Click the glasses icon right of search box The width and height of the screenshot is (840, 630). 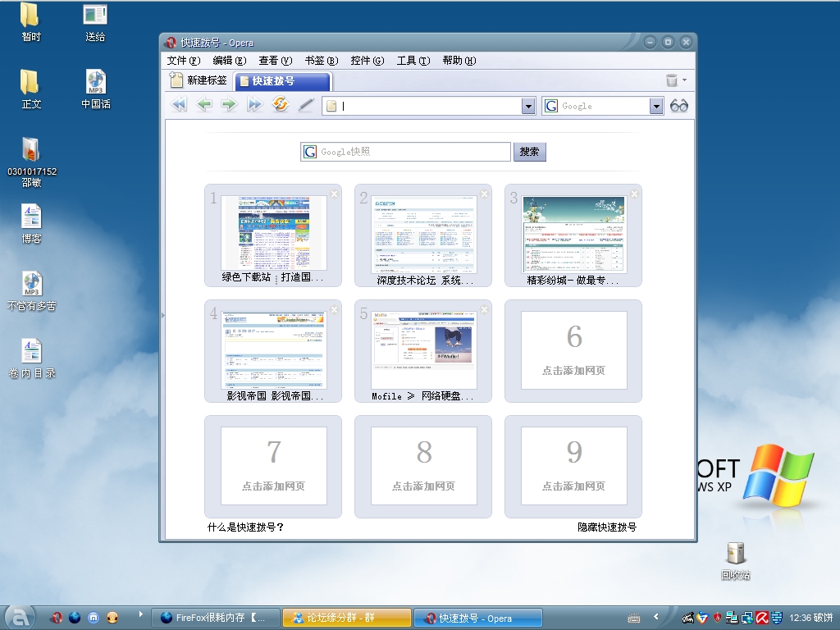678,106
